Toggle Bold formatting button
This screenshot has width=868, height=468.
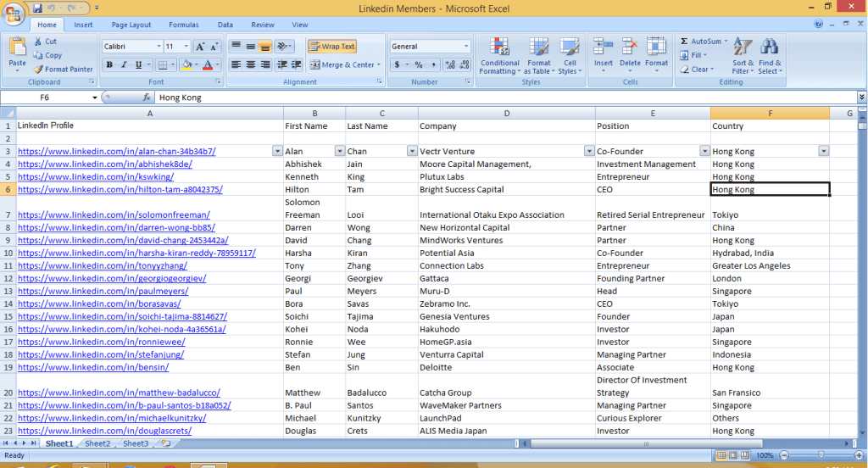pyautogui.click(x=109, y=65)
